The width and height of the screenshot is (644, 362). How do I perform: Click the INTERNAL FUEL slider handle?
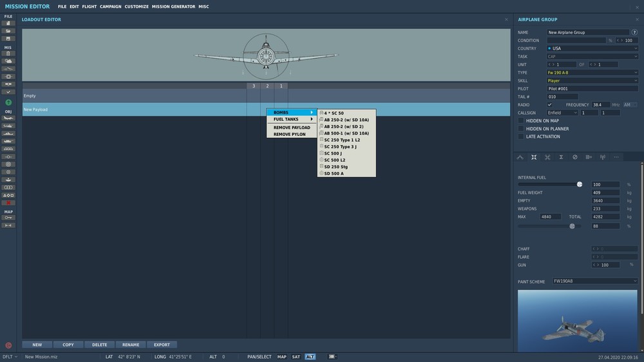pyautogui.click(x=580, y=184)
